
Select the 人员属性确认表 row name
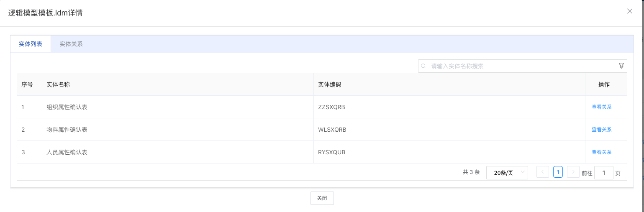[x=67, y=152]
